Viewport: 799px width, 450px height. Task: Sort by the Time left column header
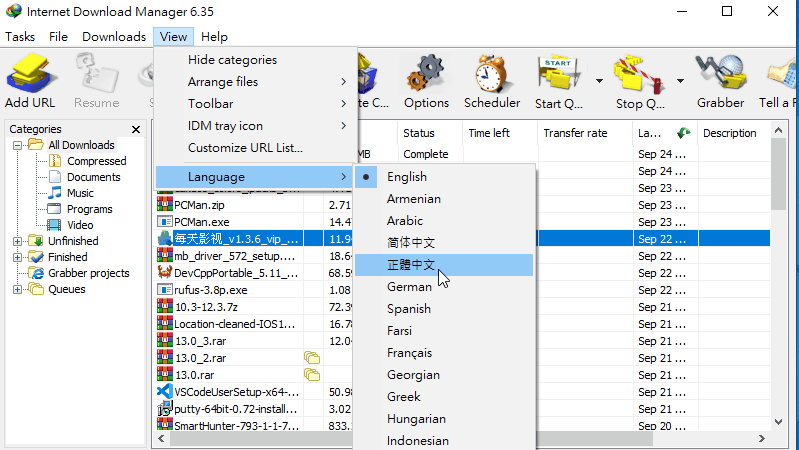(x=499, y=133)
